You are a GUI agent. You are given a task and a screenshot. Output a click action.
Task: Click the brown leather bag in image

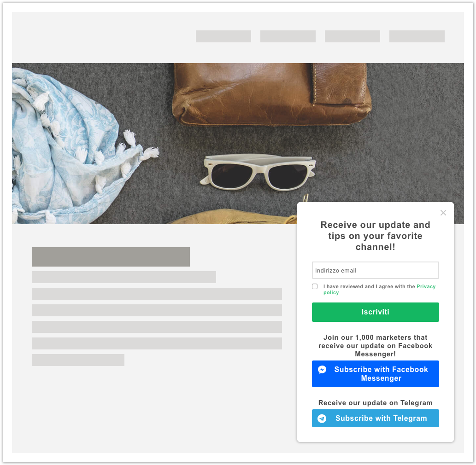[x=272, y=94]
